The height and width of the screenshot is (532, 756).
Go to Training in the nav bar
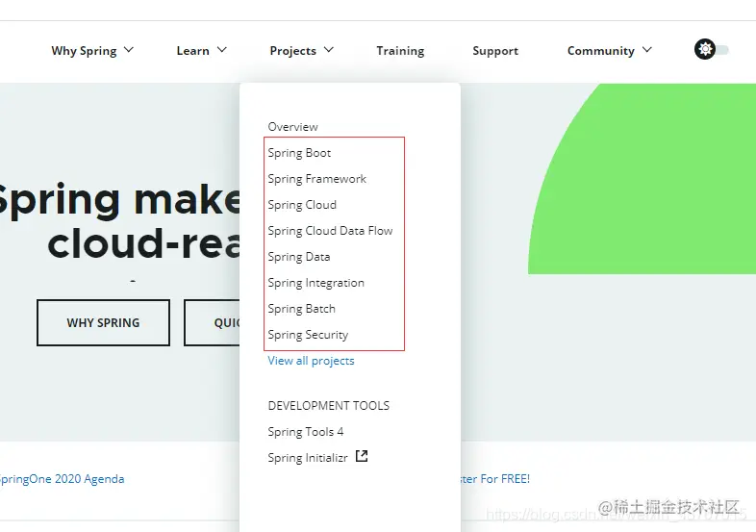[x=400, y=51]
